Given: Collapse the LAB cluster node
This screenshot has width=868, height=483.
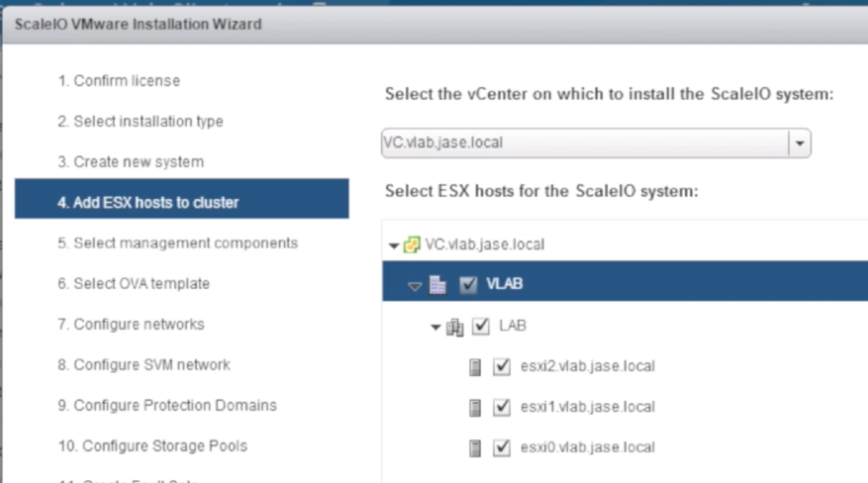Looking at the screenshot, I should click(436, 327).
